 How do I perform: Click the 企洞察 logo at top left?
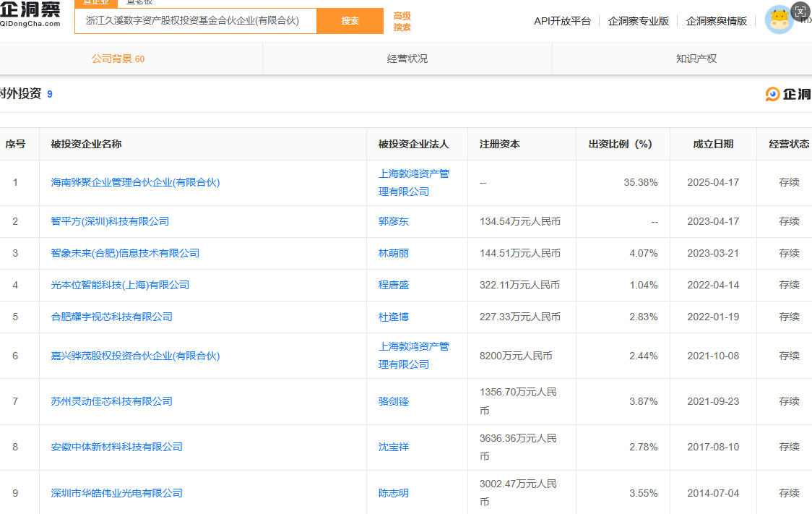click(30, 14)
